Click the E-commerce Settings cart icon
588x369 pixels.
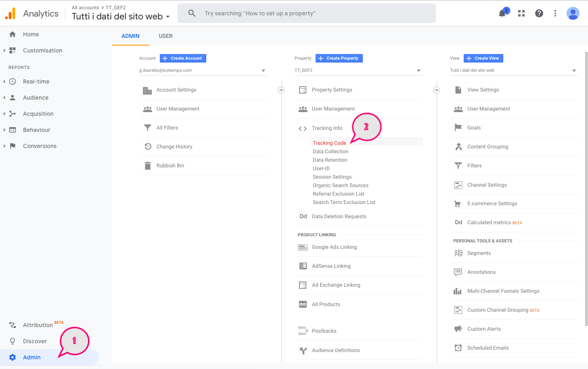click(457, 204)
